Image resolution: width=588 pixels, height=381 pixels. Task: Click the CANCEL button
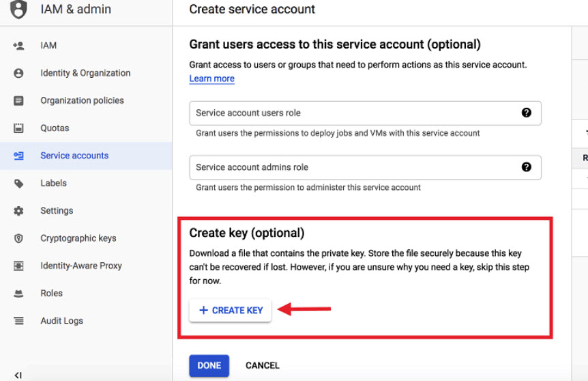[x=263, y=365]
